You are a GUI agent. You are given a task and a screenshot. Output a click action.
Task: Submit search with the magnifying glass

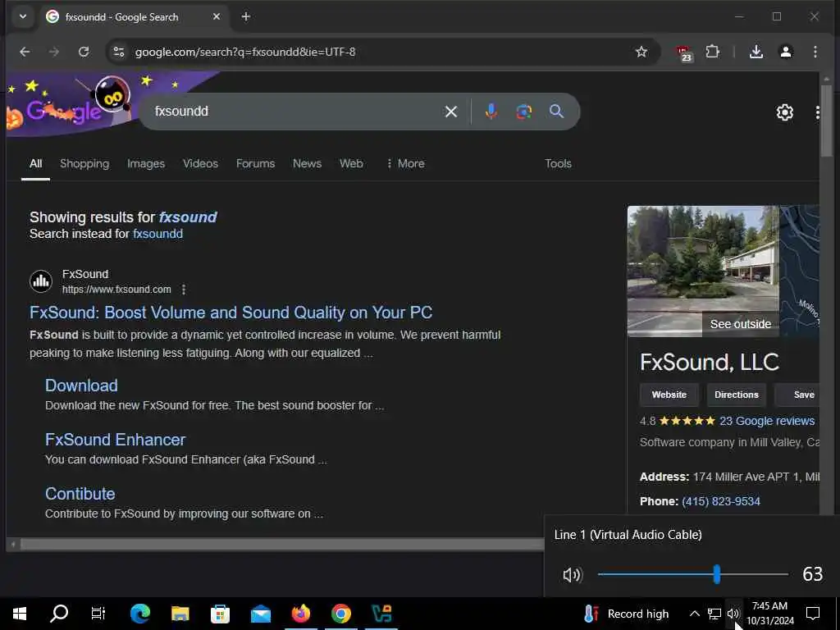tap(557, 112)
